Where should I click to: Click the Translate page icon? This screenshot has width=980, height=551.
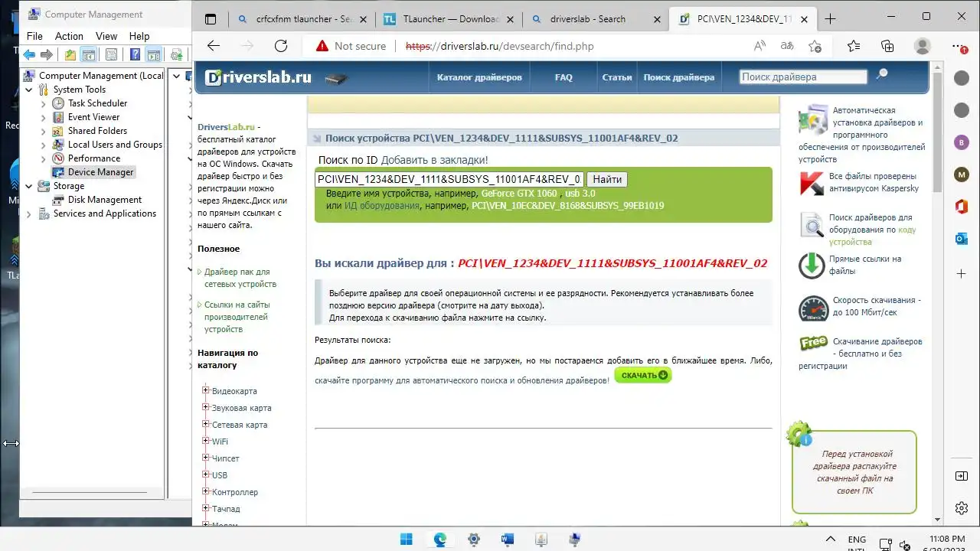point(787,46)
